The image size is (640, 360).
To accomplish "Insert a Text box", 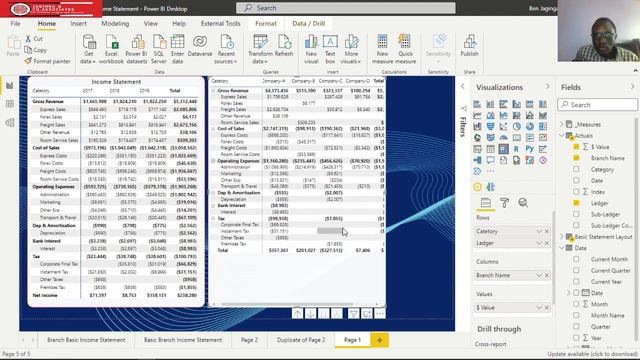I will point(330,49).
